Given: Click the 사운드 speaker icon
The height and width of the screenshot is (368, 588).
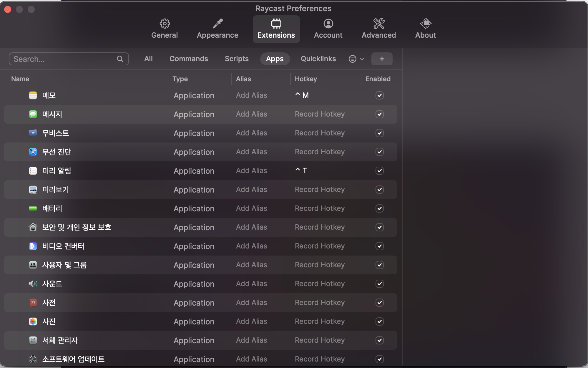Looking at the screenshot, I should coord(33,284).
